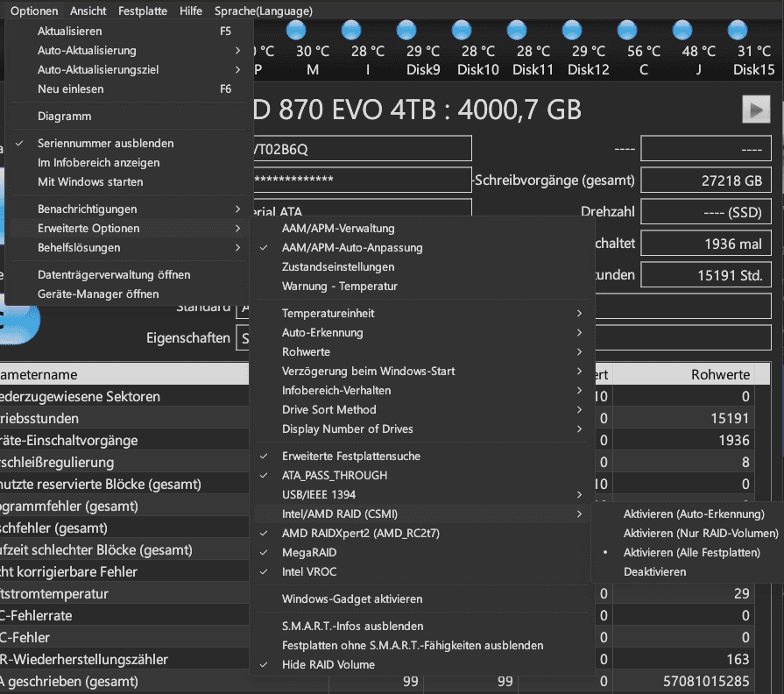
Task: Expand Drive Sort Method submenu
Action: click(x=421, y=409)
